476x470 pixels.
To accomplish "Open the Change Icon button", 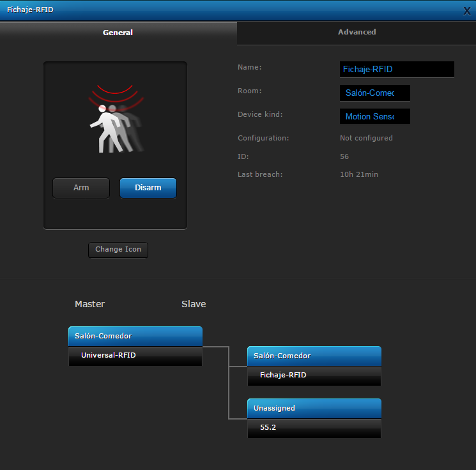I will click(x=118, y=250).
